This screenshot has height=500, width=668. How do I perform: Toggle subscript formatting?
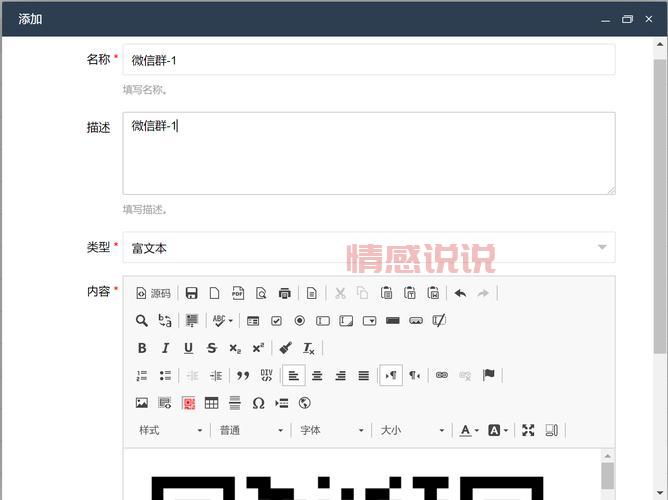(235, 348)
